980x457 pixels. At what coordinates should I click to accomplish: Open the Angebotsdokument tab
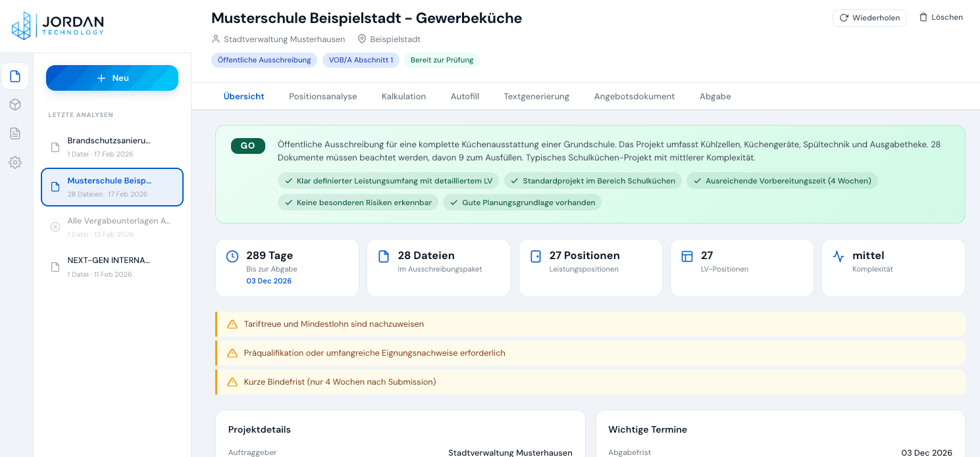[634, 96]
